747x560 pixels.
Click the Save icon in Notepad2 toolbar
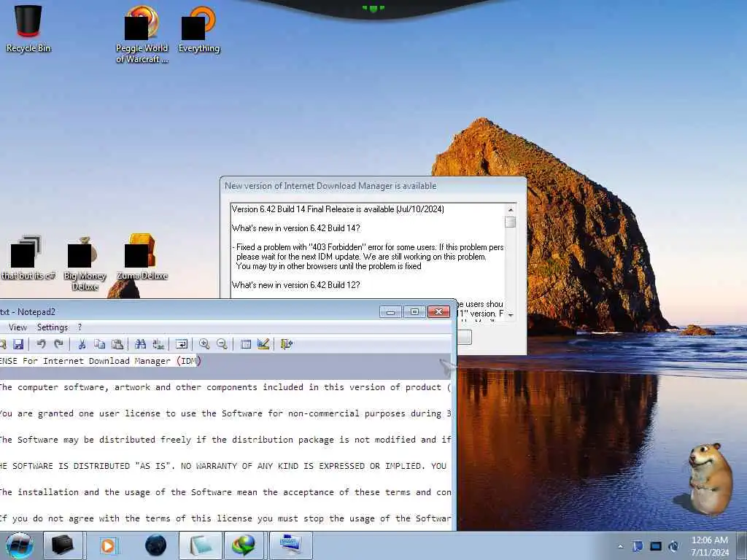[18, 344]
